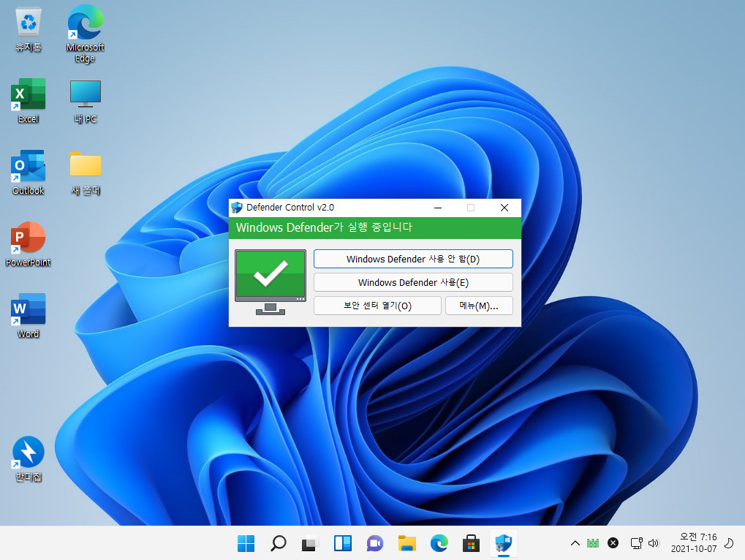Open the Recycle Bin (휴지통) desktop icon

click(x=29, y=29)
